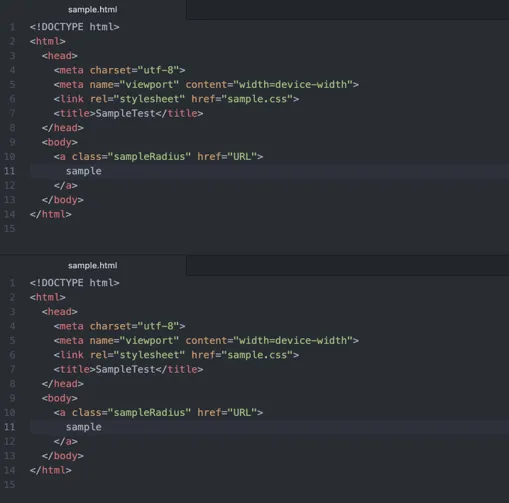Click the stylesheet link line in lower editor

pos(176,355)
